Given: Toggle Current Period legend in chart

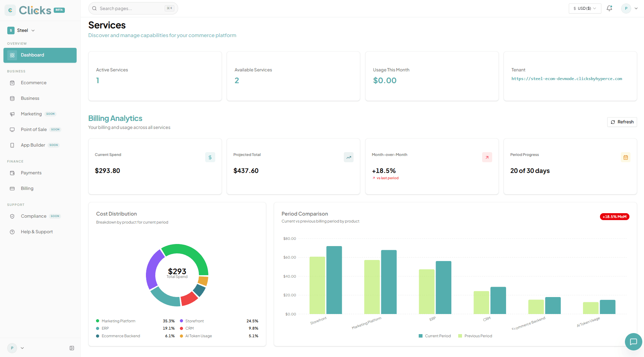Looking at the screenshot, I should (435, 336).
